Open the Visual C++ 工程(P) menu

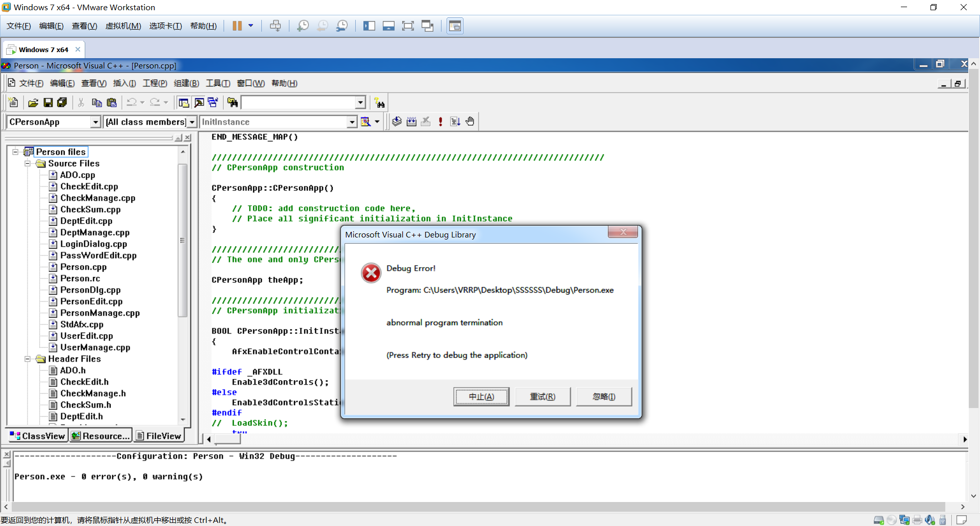click(x=155, y=83)
